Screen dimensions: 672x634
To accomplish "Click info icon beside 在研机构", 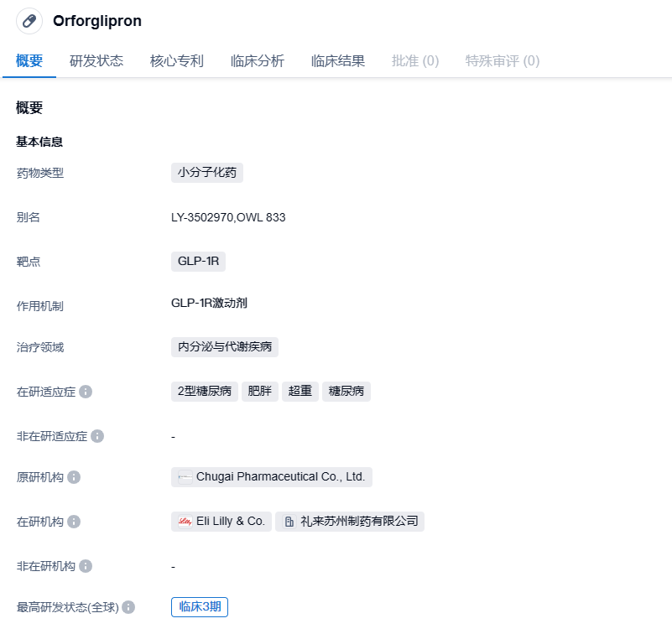I will click(x=74, y=522).
